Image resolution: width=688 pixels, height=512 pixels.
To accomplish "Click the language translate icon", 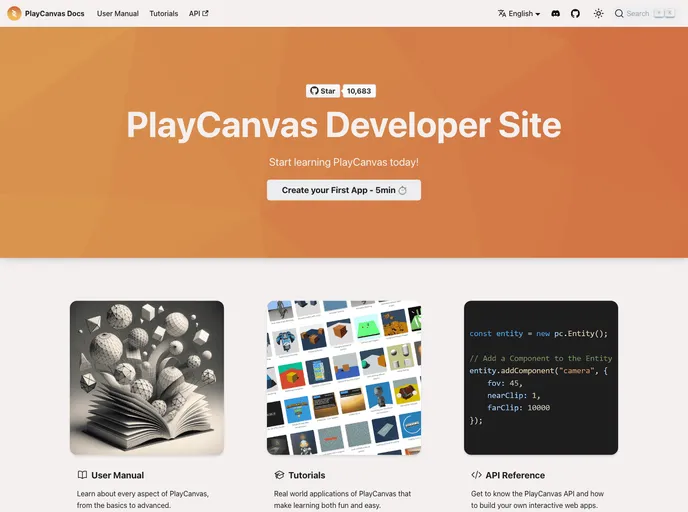I will click(x=502, y=14).
